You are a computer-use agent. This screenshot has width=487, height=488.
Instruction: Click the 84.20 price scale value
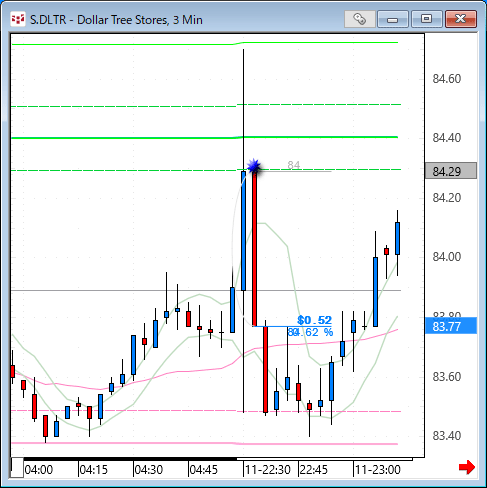point(447,197)
